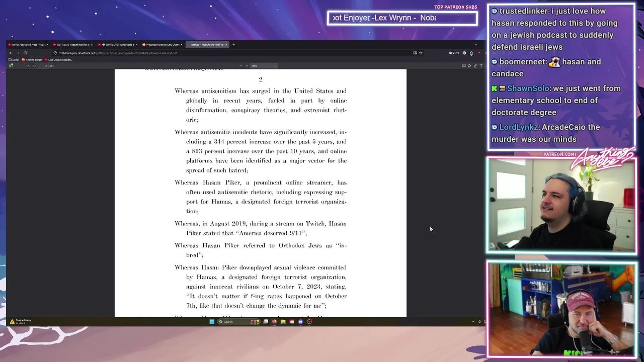Open the Frost advisory weather widget

(x=20, y=322)
